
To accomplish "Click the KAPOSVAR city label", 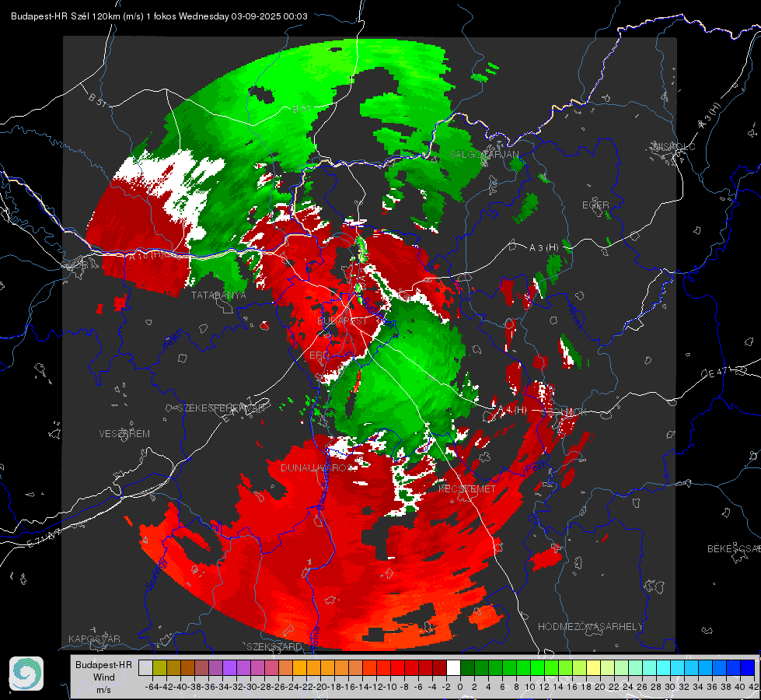I will click(94, 639).
